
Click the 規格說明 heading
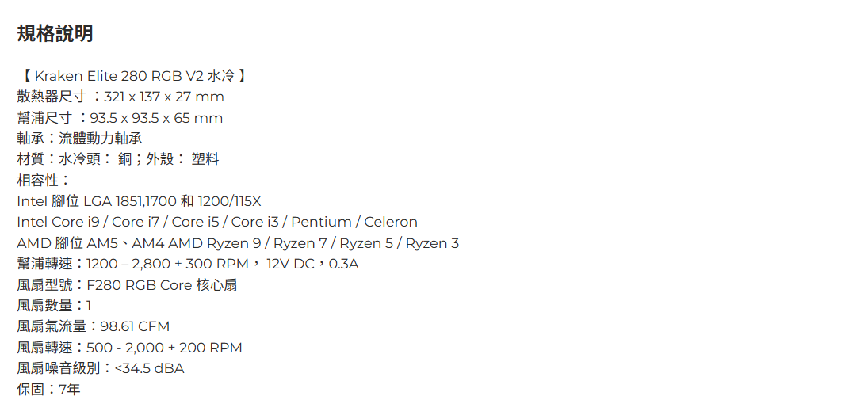coord(55,33)
